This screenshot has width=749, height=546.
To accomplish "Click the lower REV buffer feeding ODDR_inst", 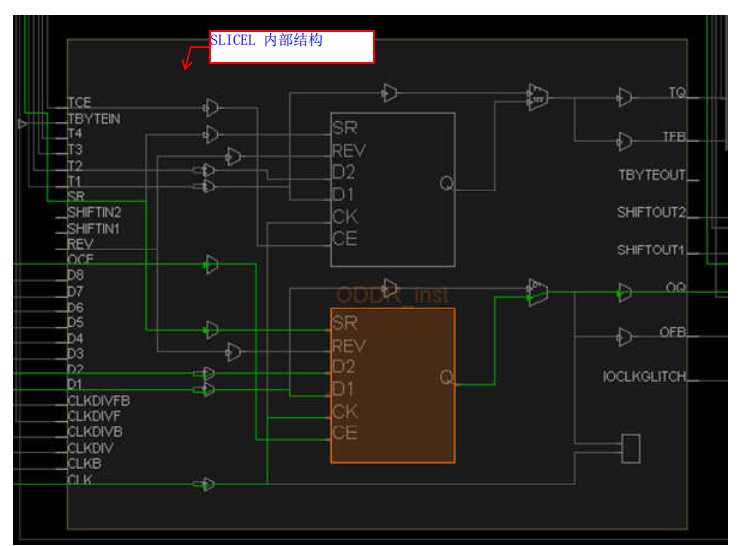I will [x=233, y=352].
